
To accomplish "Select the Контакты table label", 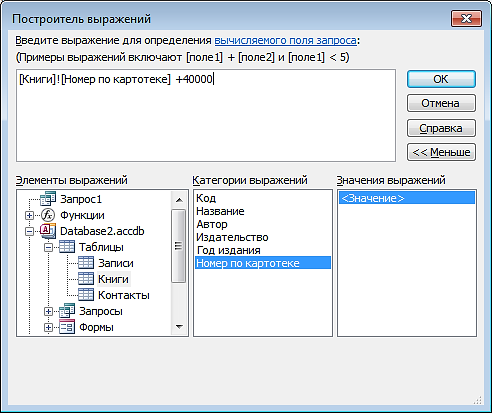I will pos(124,295).
